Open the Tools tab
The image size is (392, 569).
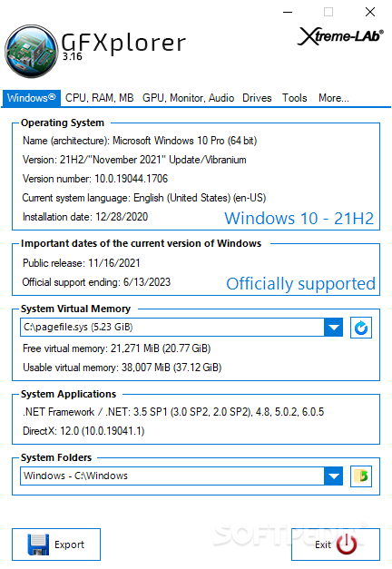point(295,98)
